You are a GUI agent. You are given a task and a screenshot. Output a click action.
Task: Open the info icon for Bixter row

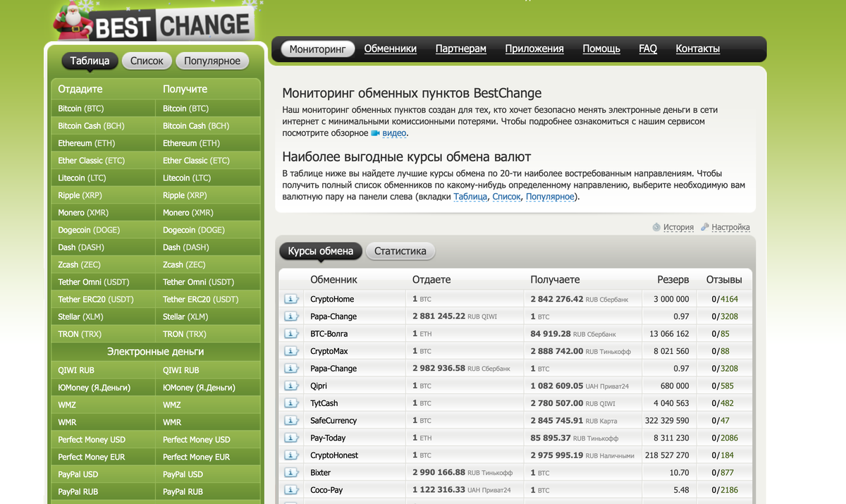point(291,472)
